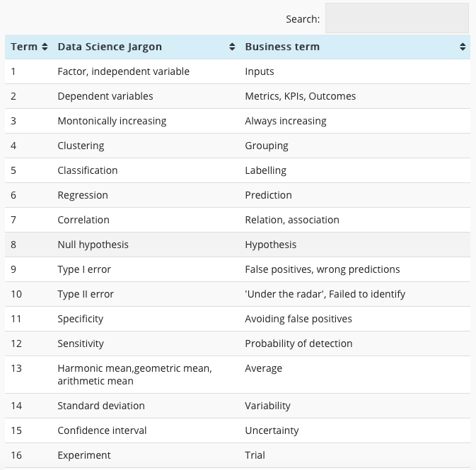
Task: Click the 'Avoiding false positives' cell
Action: click(298, 319)
